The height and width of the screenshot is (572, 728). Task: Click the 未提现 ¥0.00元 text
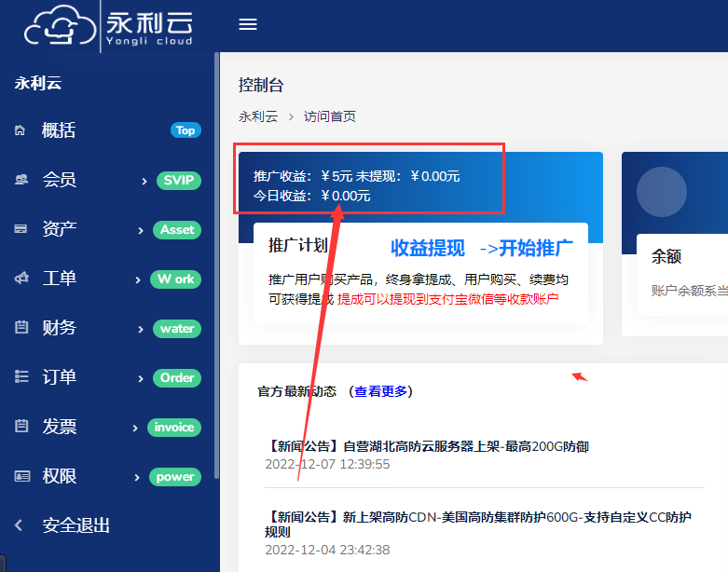tap(407, 176)
